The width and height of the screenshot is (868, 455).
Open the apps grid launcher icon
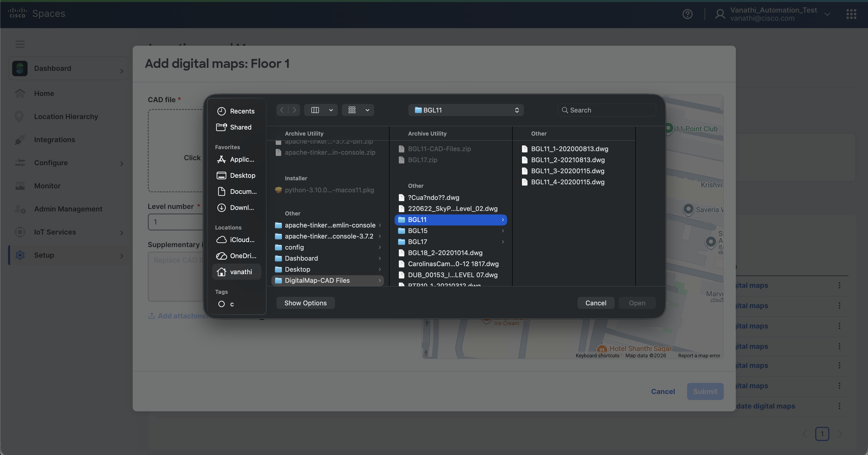[x=851, y=14]
